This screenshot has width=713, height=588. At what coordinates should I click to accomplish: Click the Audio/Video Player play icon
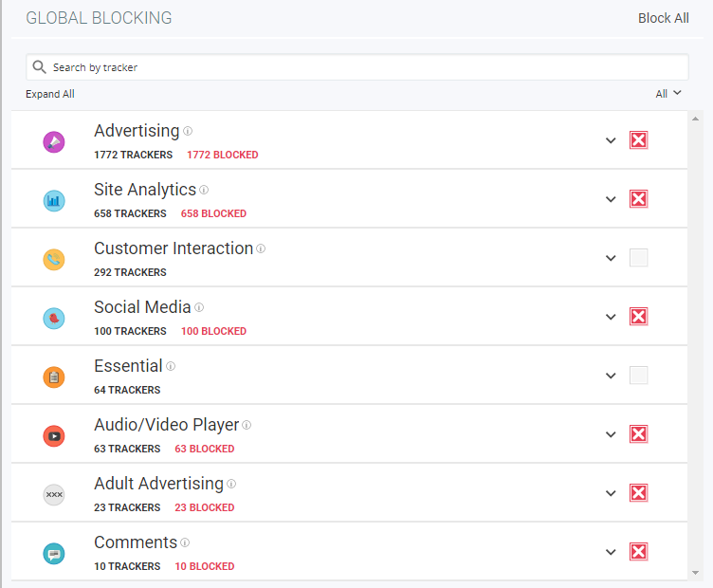54,436
